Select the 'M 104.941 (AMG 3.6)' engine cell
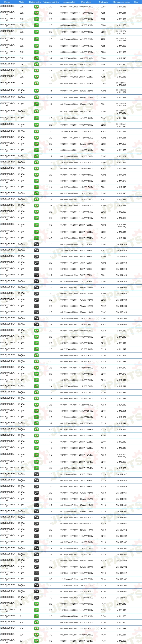Screen dimensions: 142x644 (121, 225)
